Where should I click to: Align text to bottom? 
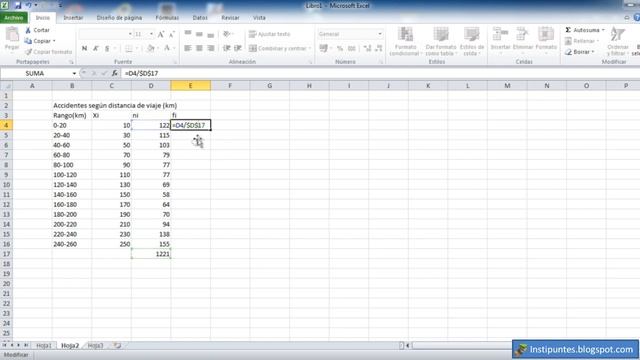click(211, 34)
